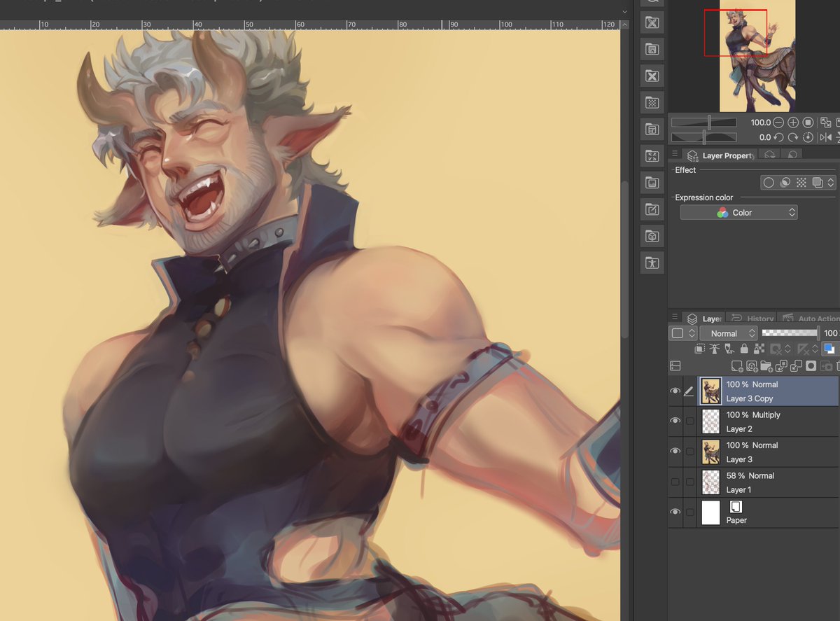Tick the selection checkbox beside Layer 1

[689, 482]
